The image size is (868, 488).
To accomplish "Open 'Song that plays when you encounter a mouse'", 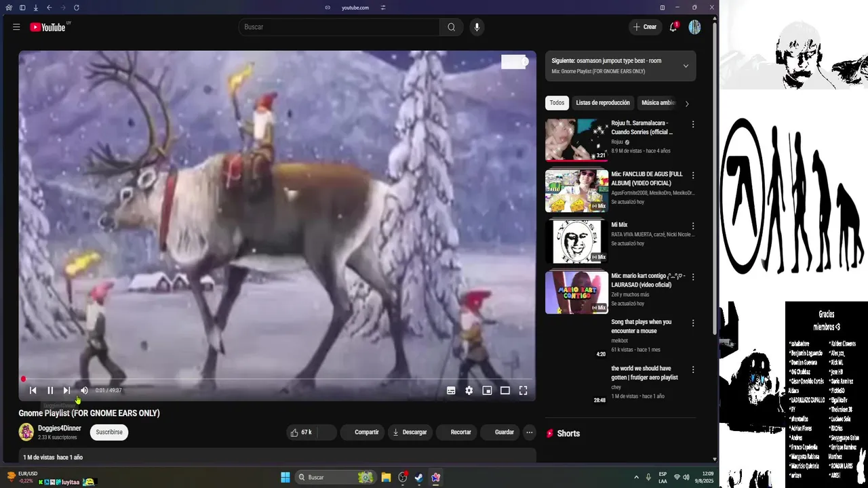I will coord(642,327).
